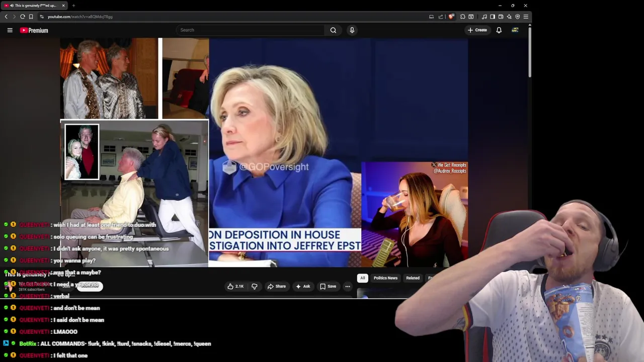Click the Create button

pyautogui.click(x=477, y=30)
